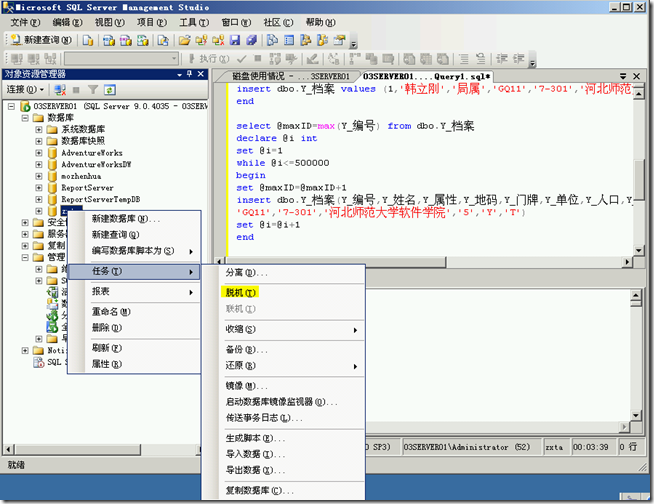Click the XMLA query toolbar icon

pos(143,40)
